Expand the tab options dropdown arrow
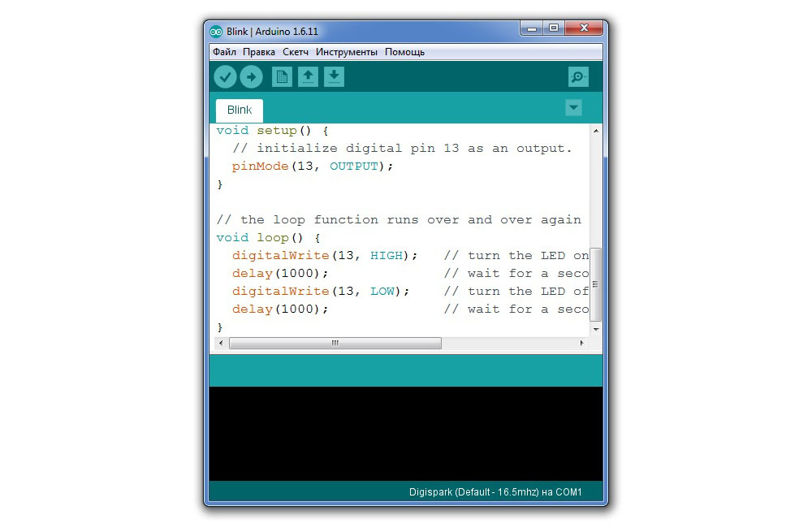The height and width of the screenshot is (528, 812). (x=573, y=107)
